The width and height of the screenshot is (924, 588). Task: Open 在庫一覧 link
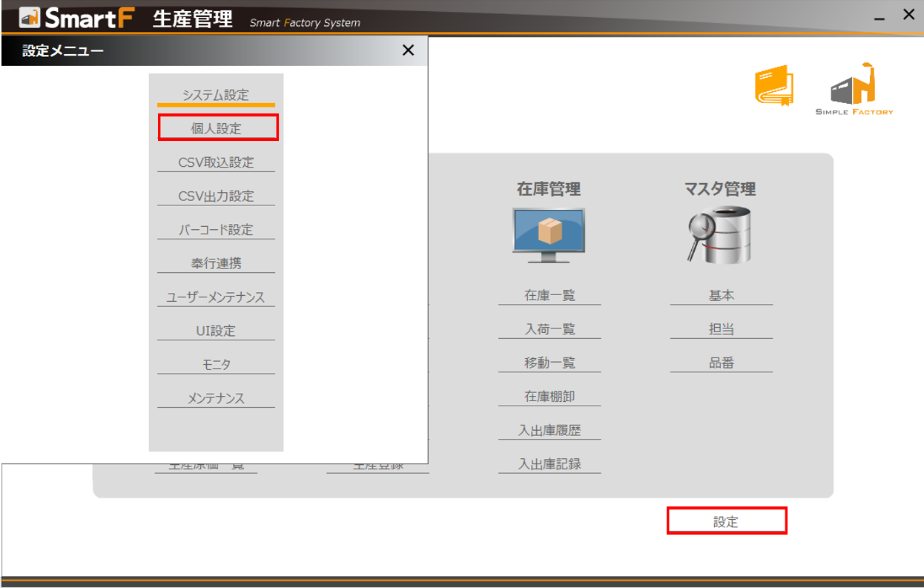(550, 295)
